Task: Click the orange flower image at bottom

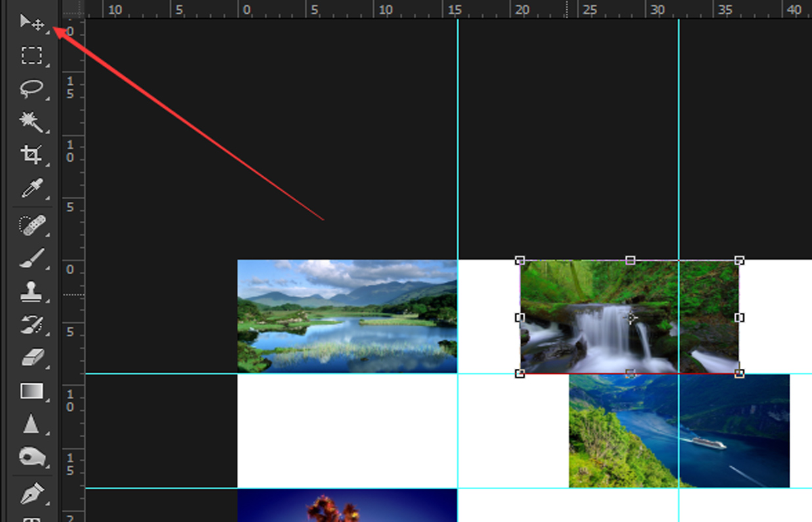Action: coord(347,505)
